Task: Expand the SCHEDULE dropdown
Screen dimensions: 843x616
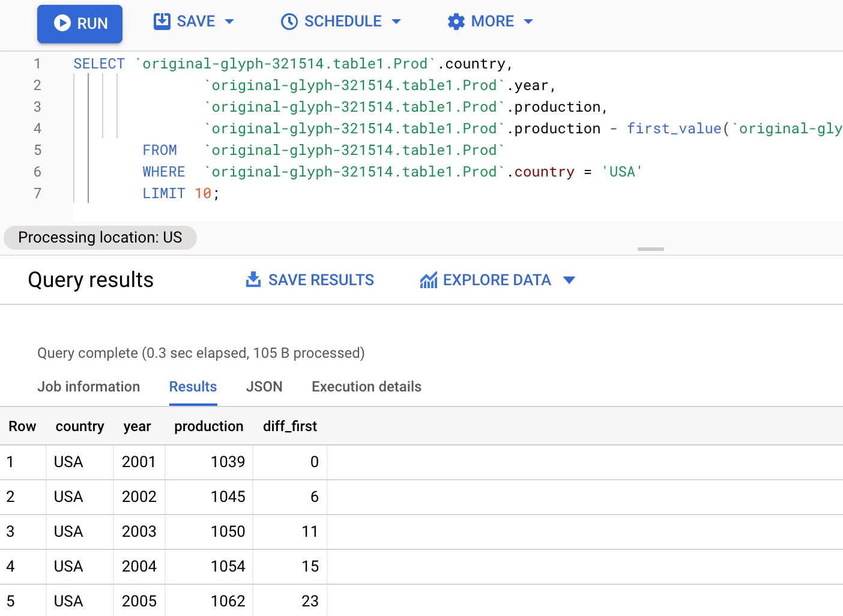Action: tap(397, 21)
